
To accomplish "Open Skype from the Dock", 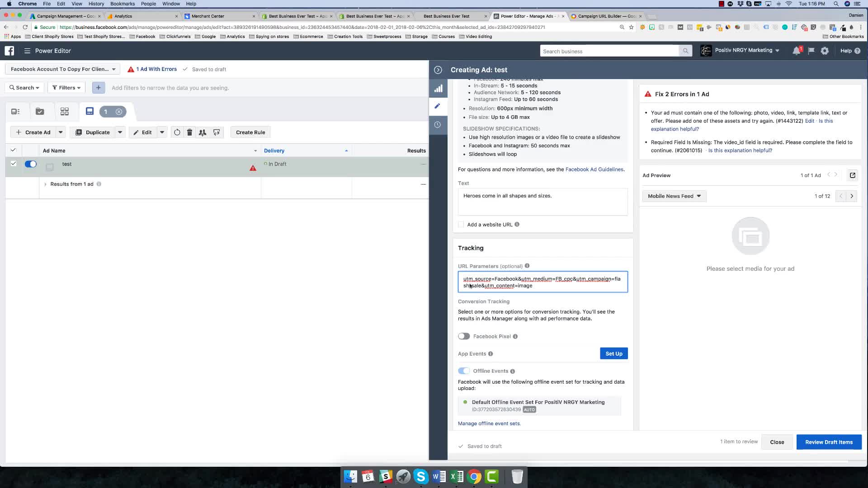I will (x=421, y=477).
